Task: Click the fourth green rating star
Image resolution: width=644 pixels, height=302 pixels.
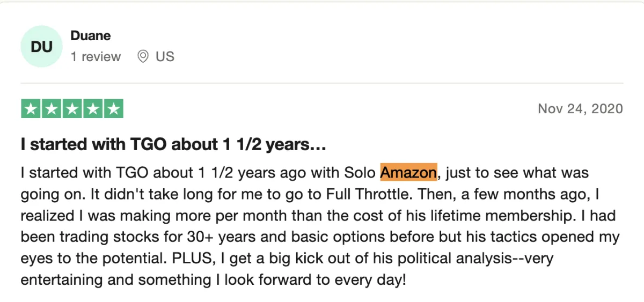Action: click(x=92, y=109)
